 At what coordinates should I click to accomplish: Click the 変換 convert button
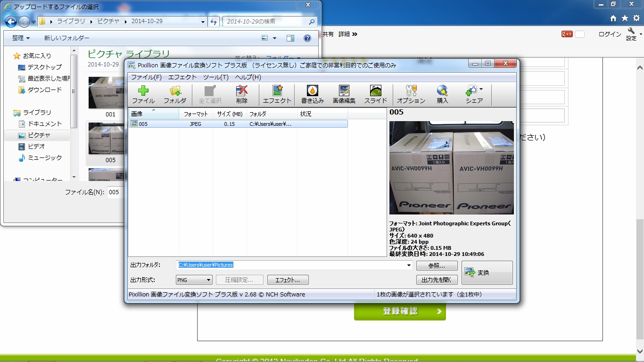[x=487, y=273]
